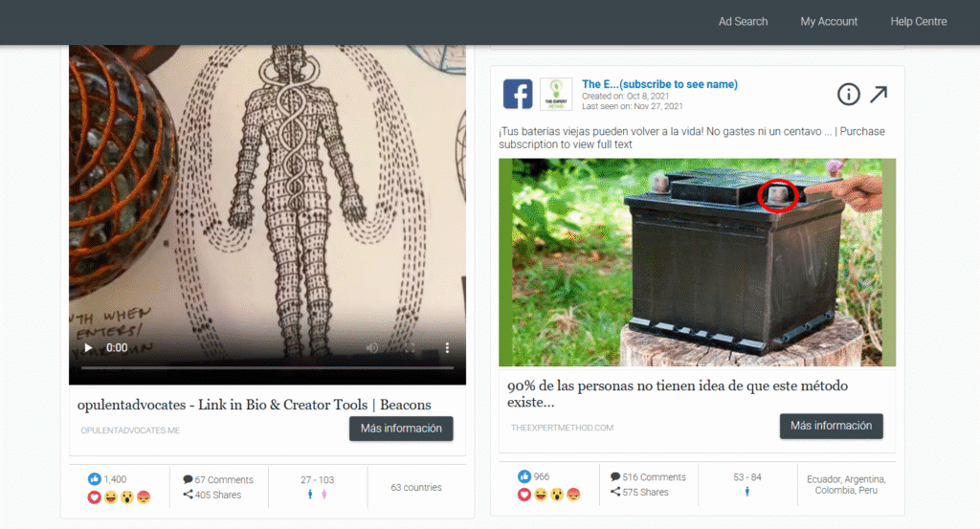This screenshot has width=980, height=529.
Task: Click the 516 Comments speech bubble icon
Action: [x=615, y=476]
